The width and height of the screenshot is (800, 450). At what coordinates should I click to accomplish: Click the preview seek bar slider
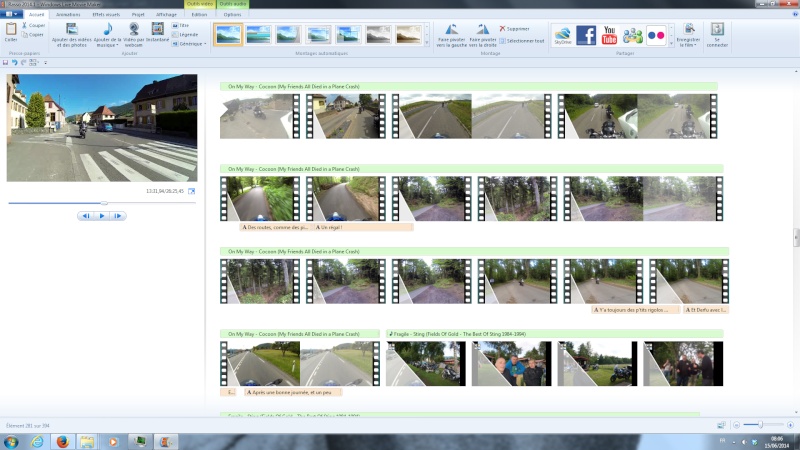coord(104,203)
